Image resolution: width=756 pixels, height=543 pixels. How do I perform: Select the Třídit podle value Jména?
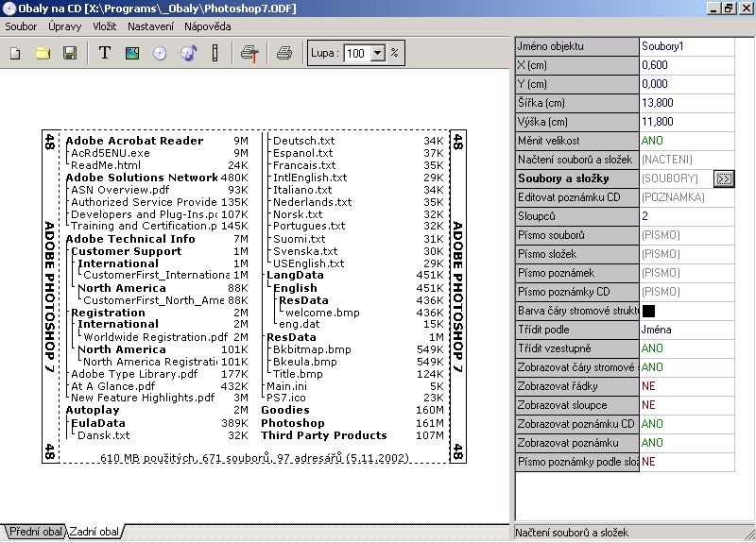pyautogui.click(x=656, y=330)
